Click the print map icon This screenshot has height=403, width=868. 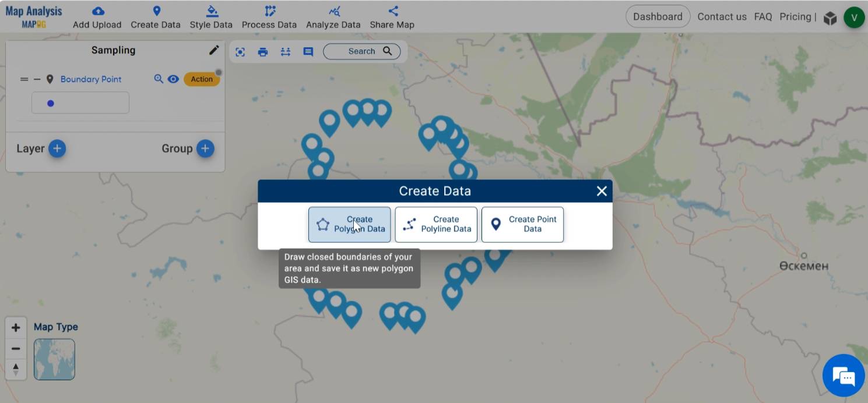pos(263,52)
